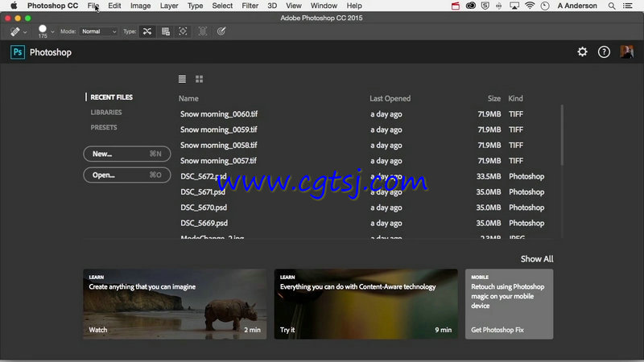Image resolution: width=644 pixels, height=362 pixels.
Task: Click the Time Machine clock icon
Action: click(545, 6)
